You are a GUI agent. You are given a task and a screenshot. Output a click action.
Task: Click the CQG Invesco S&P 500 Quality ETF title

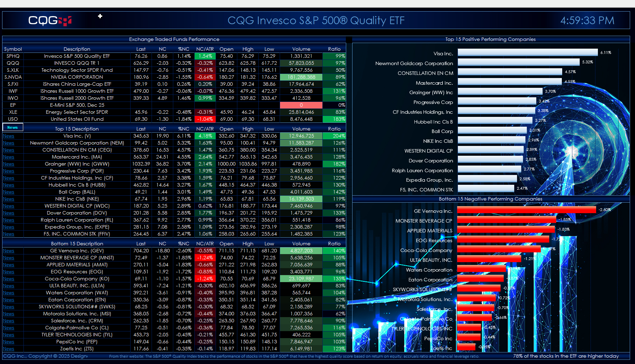316,21
